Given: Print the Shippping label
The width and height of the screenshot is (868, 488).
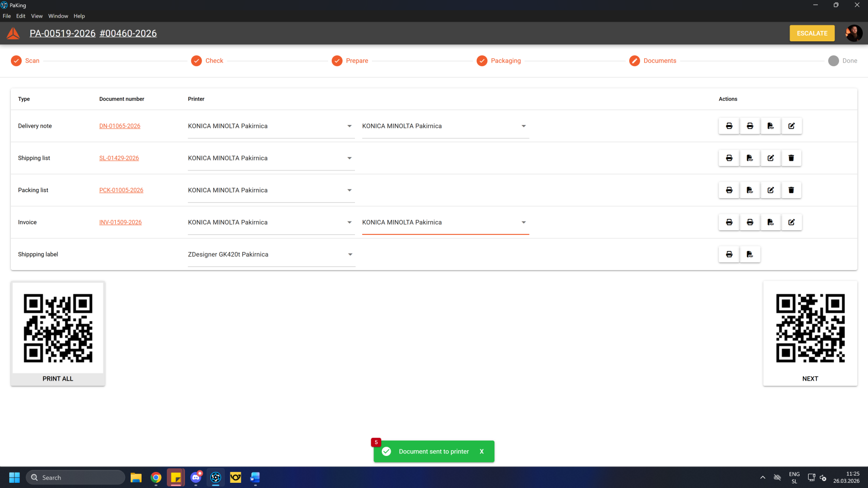Looking at the screenshot, I should [729, 254].
